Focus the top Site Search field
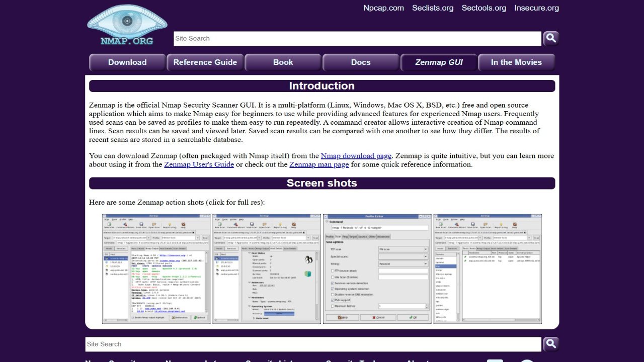644x362 pixels. (x=357, y=39)
